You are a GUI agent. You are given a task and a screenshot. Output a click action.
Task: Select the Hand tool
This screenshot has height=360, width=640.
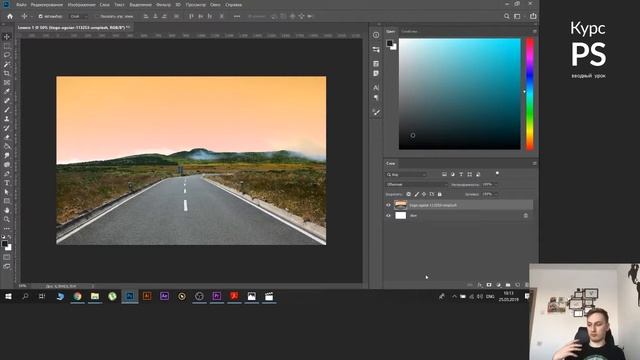7,210
